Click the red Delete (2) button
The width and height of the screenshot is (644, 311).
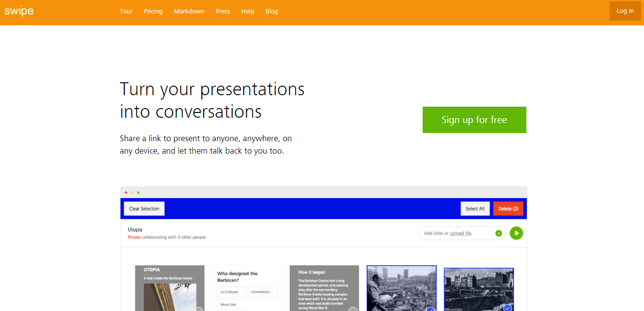(x=508, y=209)
